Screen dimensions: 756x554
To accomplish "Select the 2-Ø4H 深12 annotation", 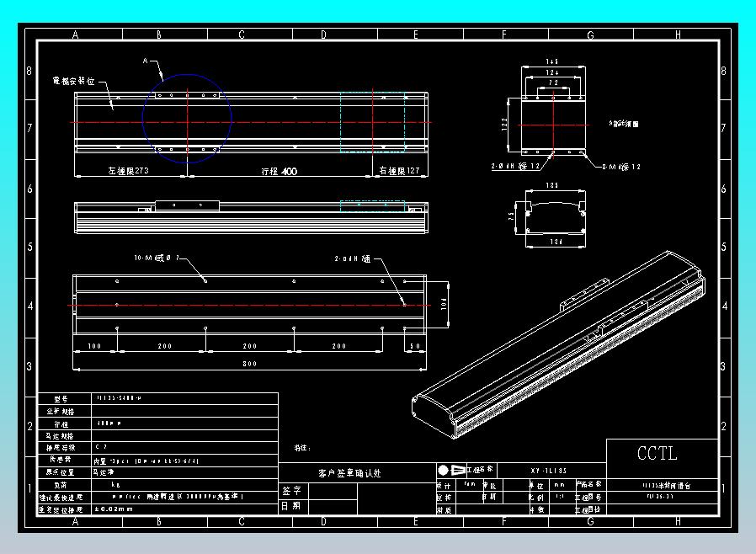I will (516, 166).
